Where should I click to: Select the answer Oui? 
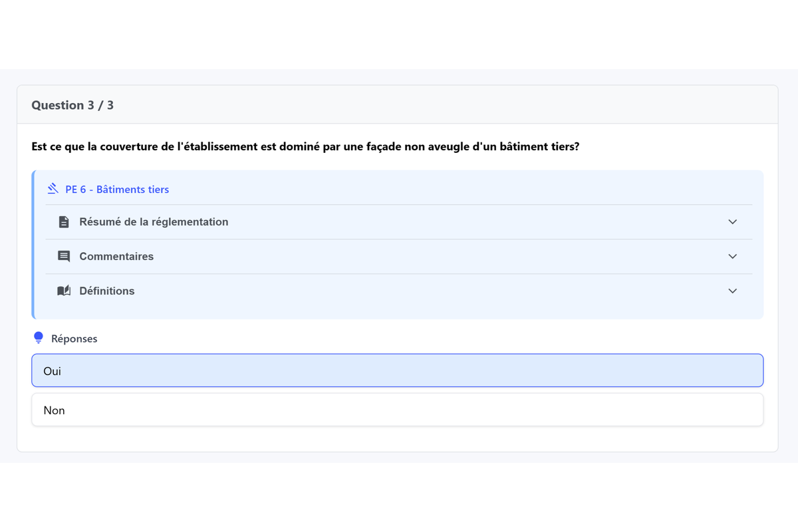pyautogui.click(x=397, y=370)
